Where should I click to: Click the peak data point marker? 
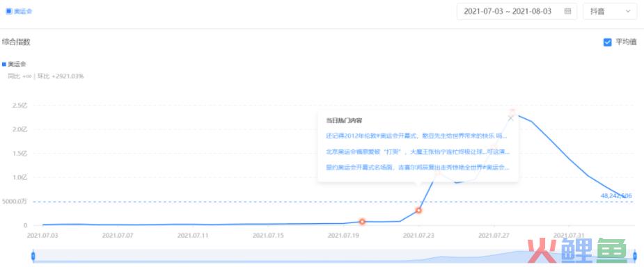512,111
